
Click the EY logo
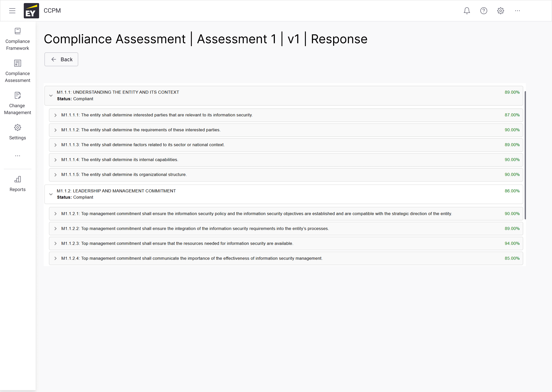point(31,11)
